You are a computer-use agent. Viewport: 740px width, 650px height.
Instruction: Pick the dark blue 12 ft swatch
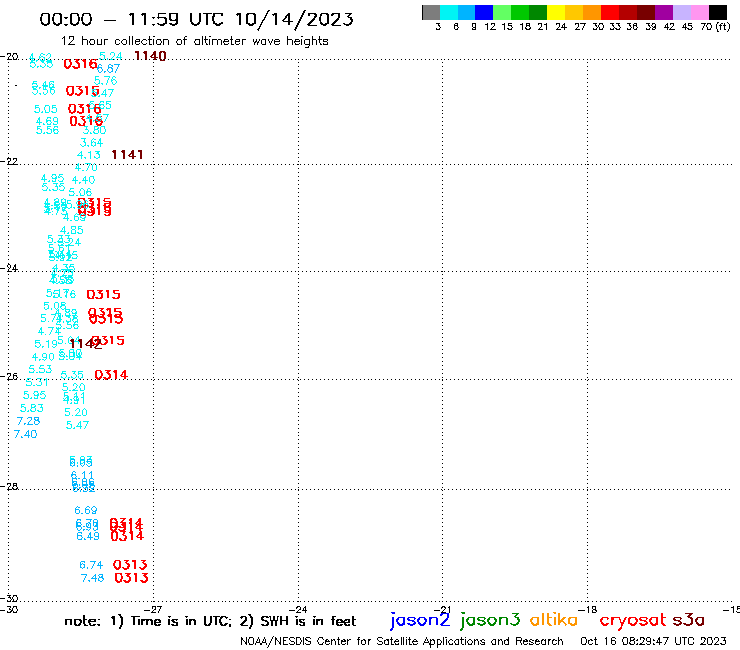coord(484,13)
